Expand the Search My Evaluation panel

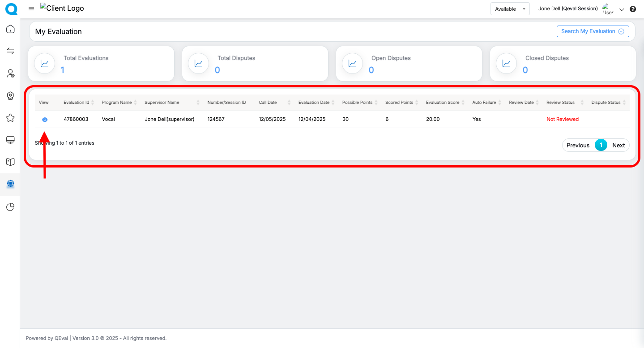point(592,31)
